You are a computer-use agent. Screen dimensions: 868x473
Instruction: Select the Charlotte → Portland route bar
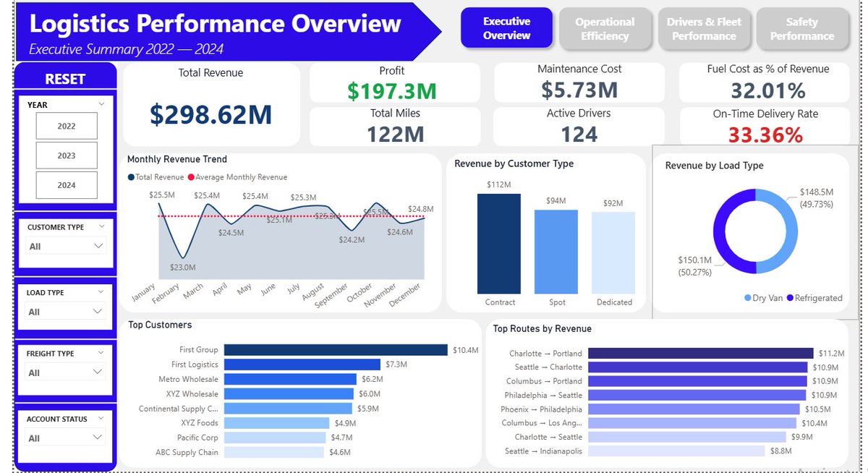[701, 354]
